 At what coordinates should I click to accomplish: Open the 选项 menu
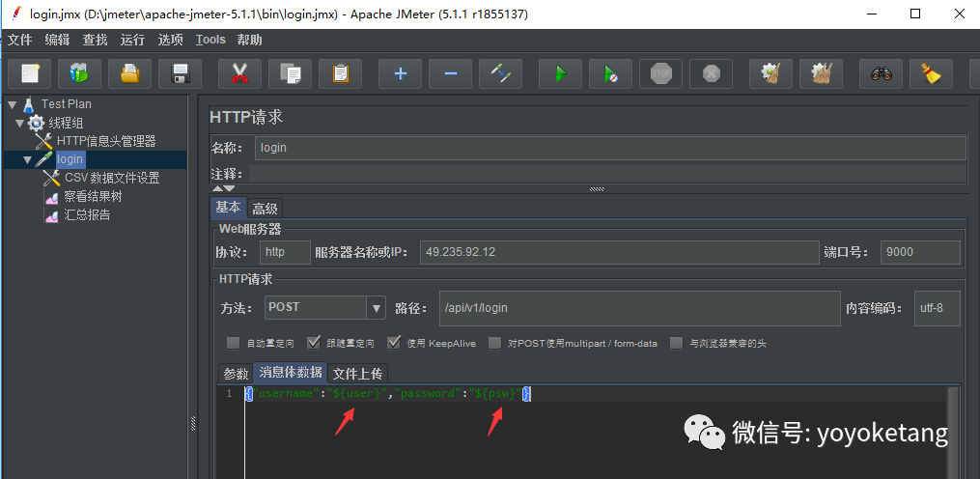(x=170, y=40)
